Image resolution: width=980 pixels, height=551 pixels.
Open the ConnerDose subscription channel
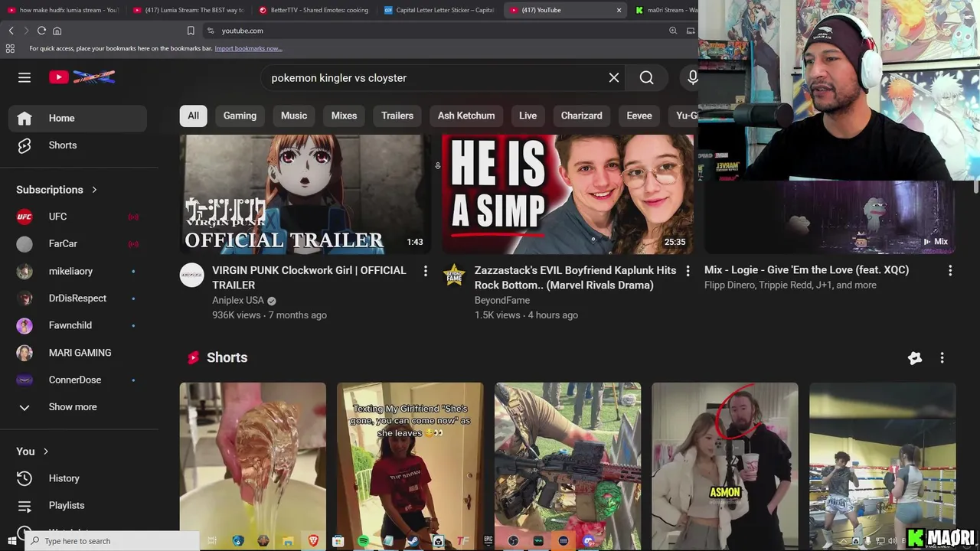[x=77, y=380]
